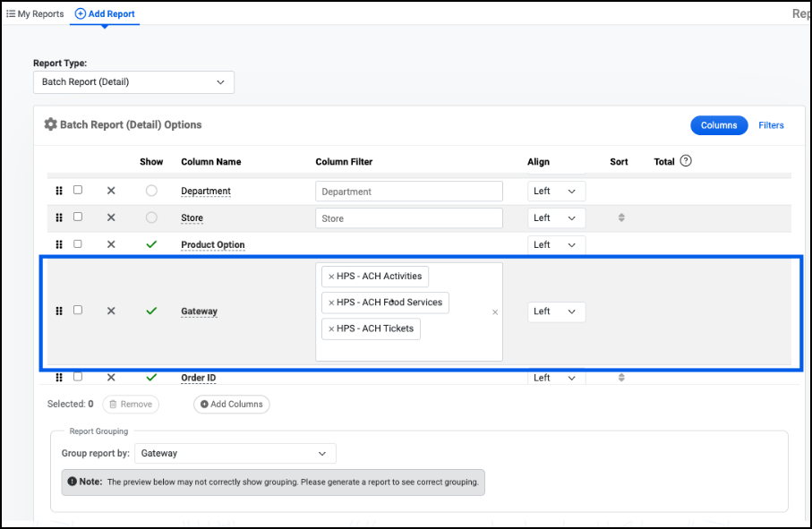The width and height of the screenshot is (812, 529).
Task: Open the Align dropdown for Gateway
Action: click(556, 311)
